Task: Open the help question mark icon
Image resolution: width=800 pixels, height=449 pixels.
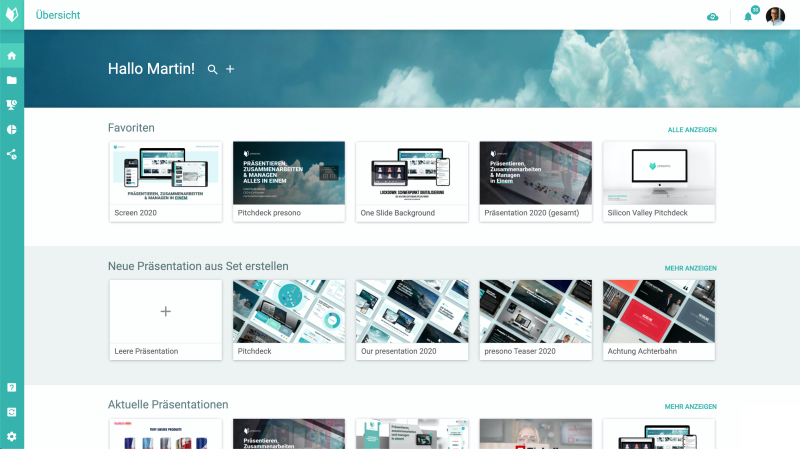Action: pyautogui.click(x=12, y=387)
